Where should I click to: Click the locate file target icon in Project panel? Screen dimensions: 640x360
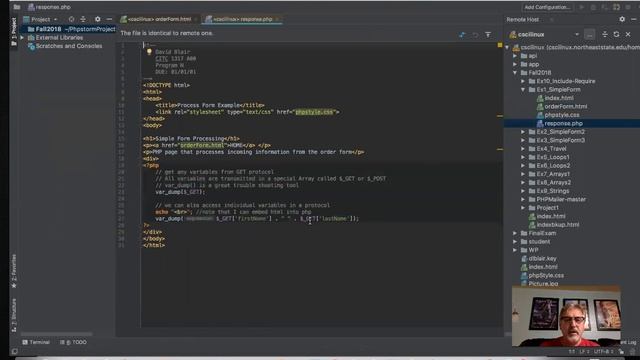coord(71,19)
